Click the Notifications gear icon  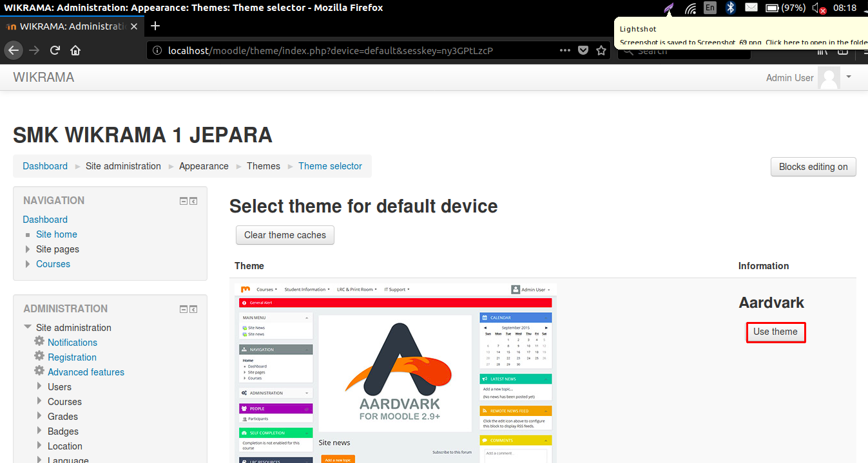[39, 341]
